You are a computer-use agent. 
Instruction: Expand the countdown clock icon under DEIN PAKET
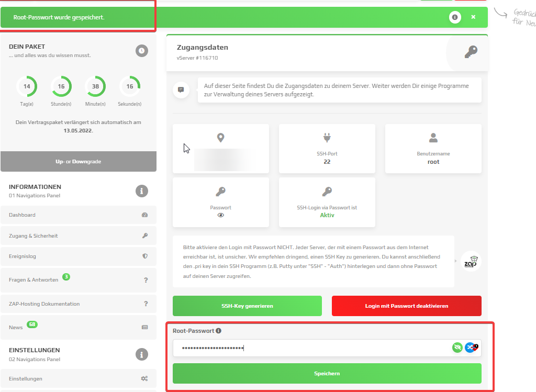[x=141, y=51]
